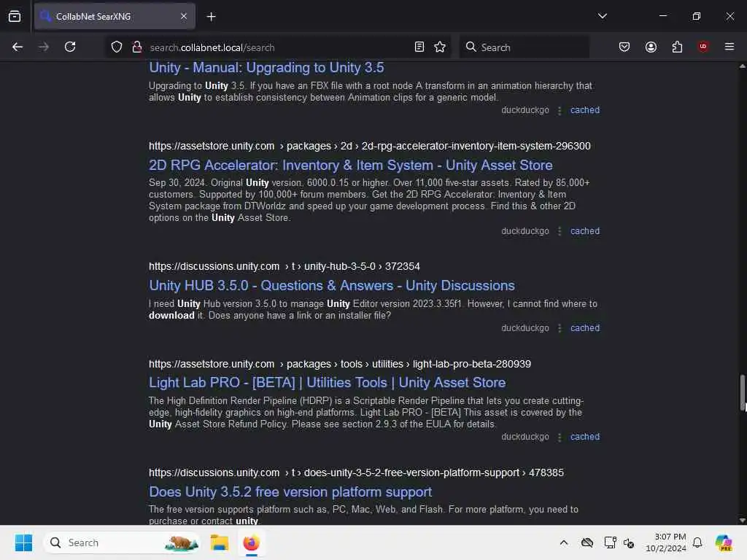
Task: Open cached link for Light Lab PRO
Action: click(584, 437)
